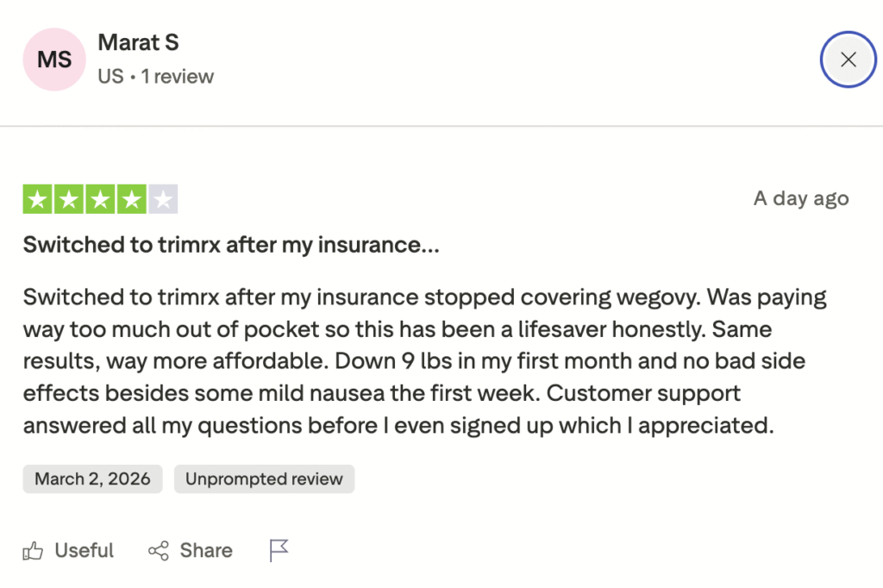Click the first green rating star

click(x=37, y=199)
